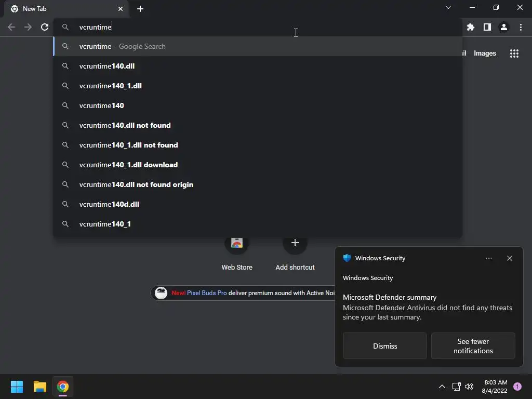Open the network status tray icon
Viewport: 532px width, 399px height.
[456, 387]
